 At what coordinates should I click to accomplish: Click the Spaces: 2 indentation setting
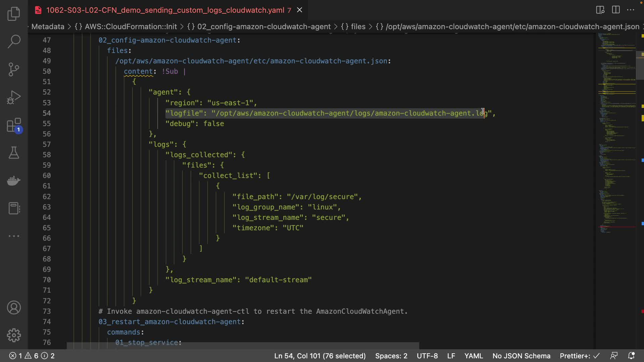point(391,356)
